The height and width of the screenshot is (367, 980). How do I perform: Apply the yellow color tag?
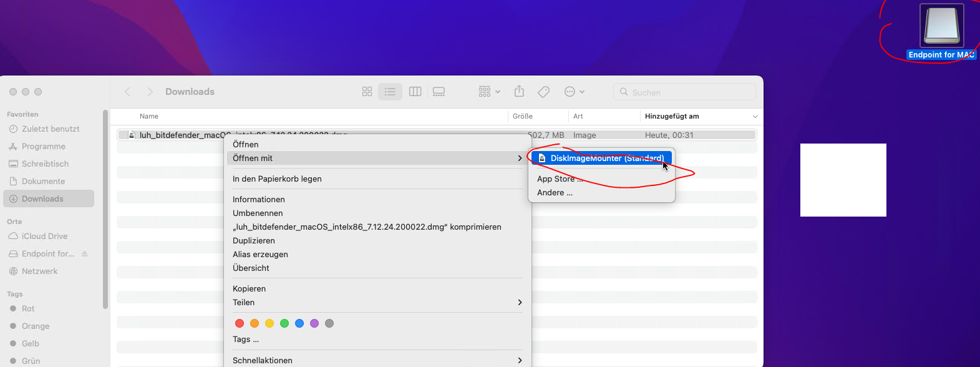(x=269, y=323)
